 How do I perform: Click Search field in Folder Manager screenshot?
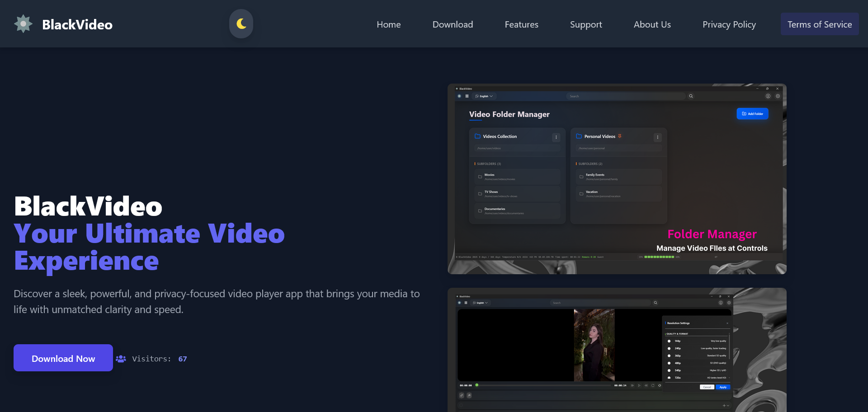(626, 96)
